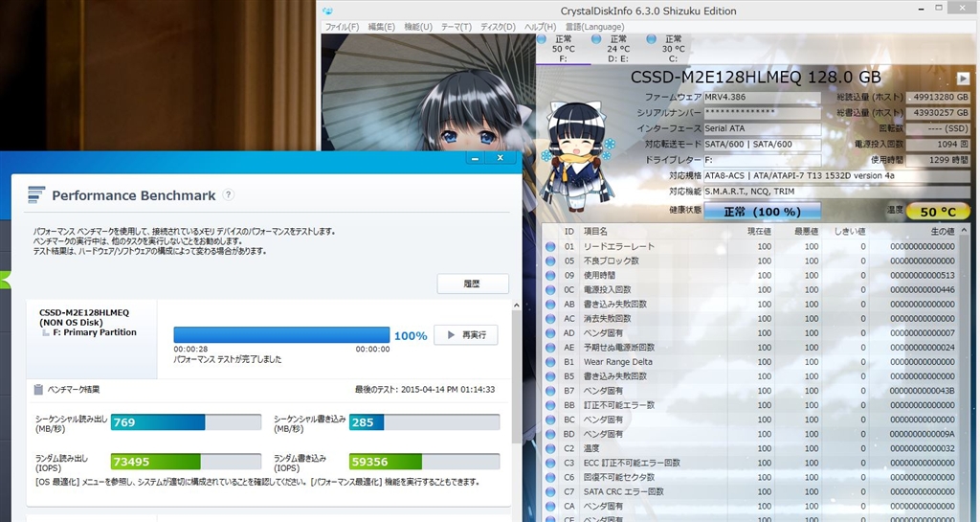Click the status icon for ID B7 row
The height and width of the screenshot is (522, 980).
point(550,391)
